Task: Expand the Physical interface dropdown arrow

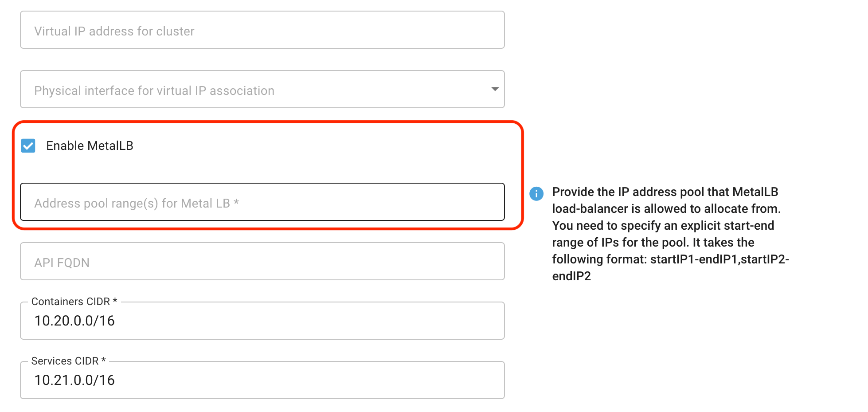Action: coord(495,89)
